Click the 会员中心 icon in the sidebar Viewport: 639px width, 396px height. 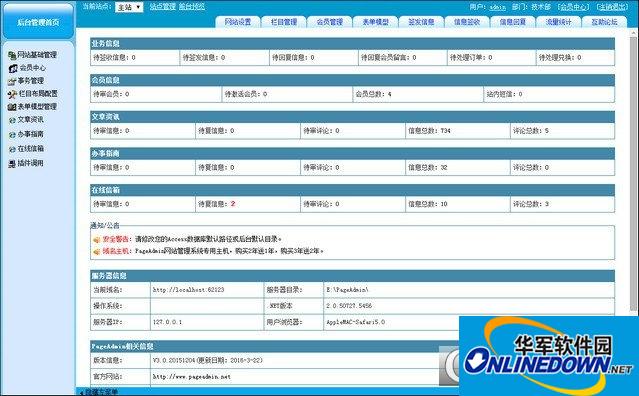click(x=13, y=68)
